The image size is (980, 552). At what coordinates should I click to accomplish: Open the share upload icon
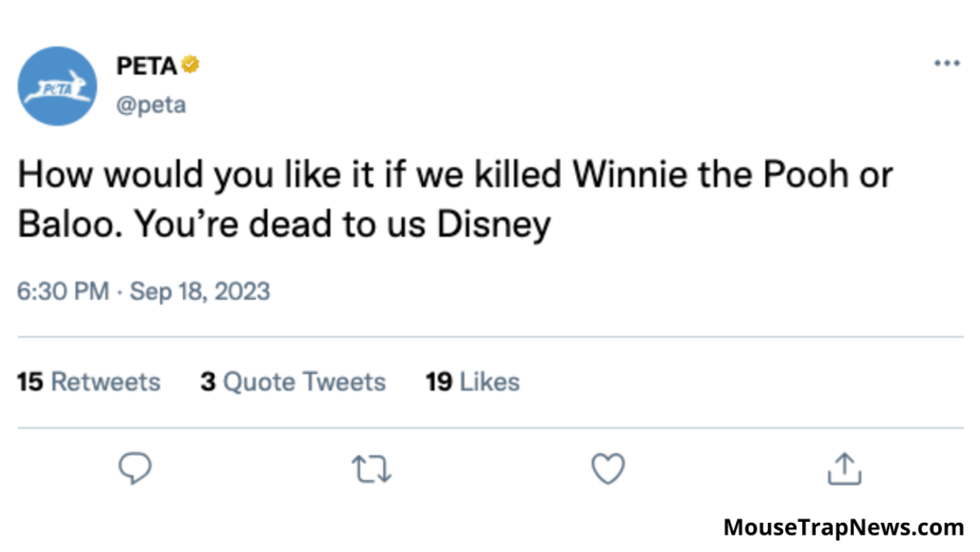click(x=844, y=468)
